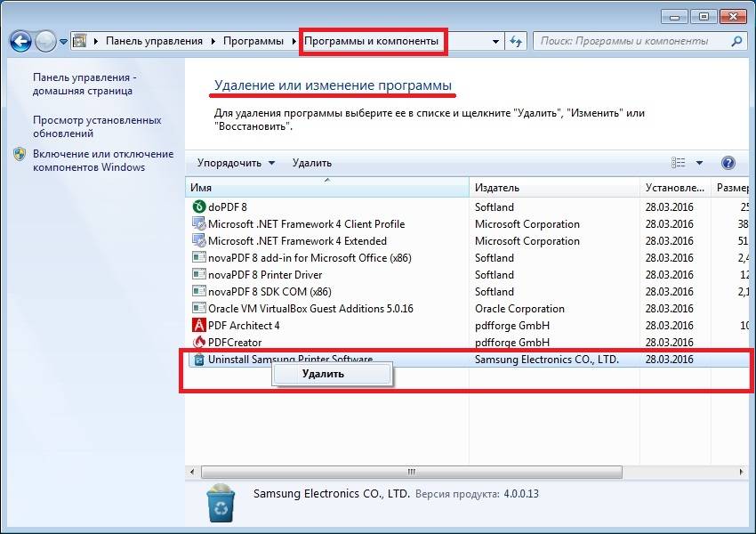
Task: Open the Упорядочить dropdown menu
Action: point(236,163)
